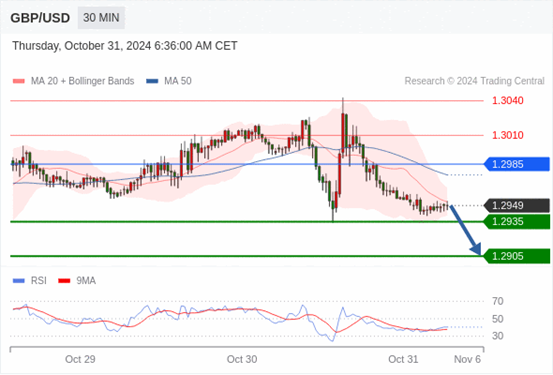553x375 pixels.
Task: Click the red 9MA legend swatch
Action: [x=64, y=281]
